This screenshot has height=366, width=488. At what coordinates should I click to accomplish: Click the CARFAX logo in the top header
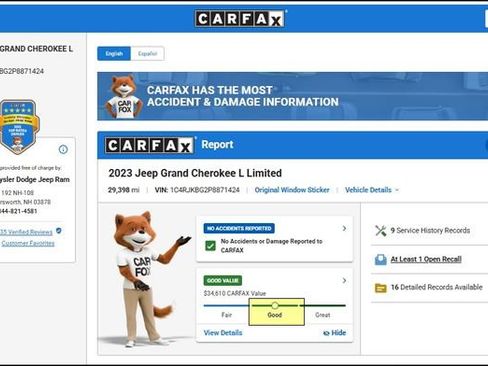click(x=240, y=19)
